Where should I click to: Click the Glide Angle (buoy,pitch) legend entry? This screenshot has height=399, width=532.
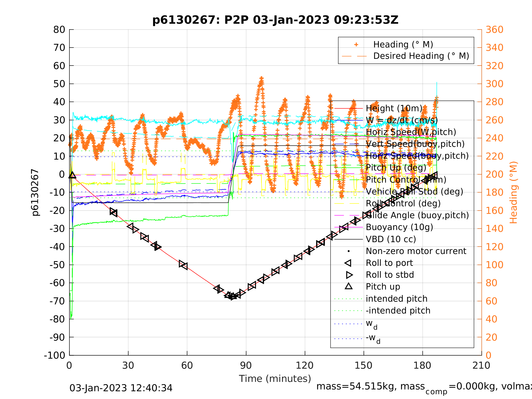click(417, 215)
